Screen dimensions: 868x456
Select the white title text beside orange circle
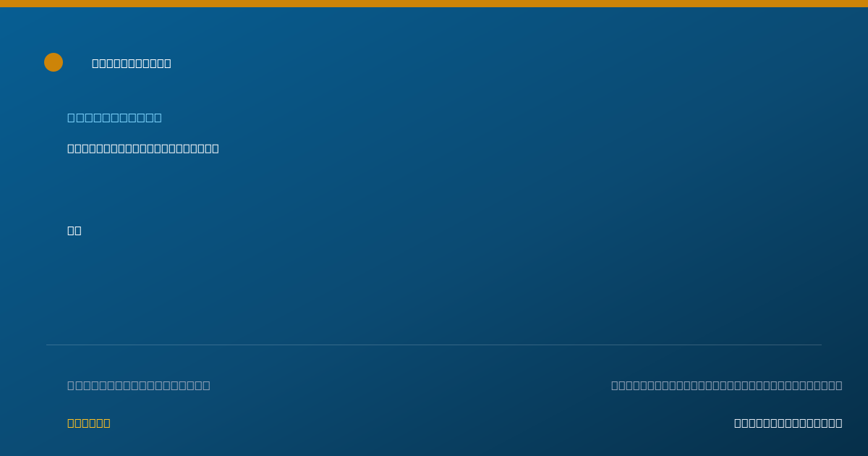(x=132, y=63)
